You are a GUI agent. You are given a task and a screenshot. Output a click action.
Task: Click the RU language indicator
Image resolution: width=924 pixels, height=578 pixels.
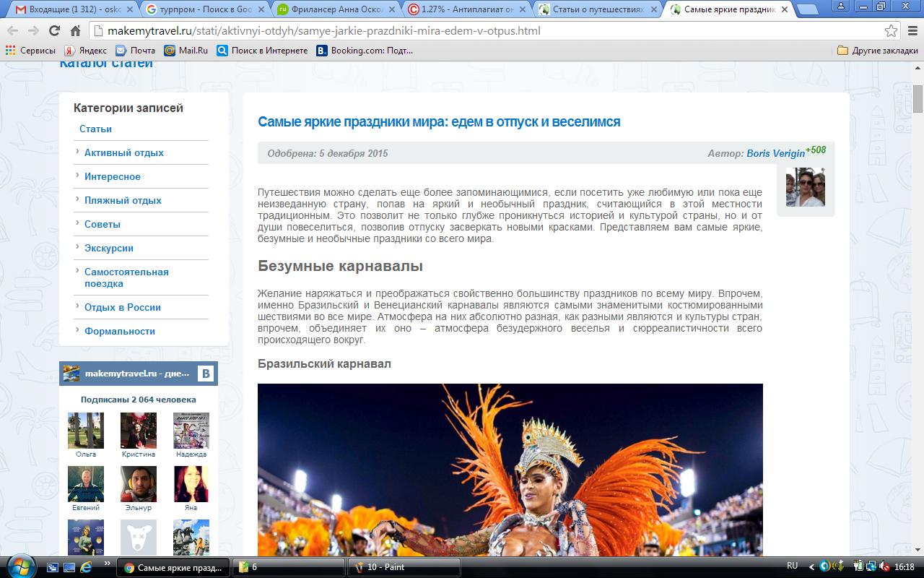coord(792,566)
